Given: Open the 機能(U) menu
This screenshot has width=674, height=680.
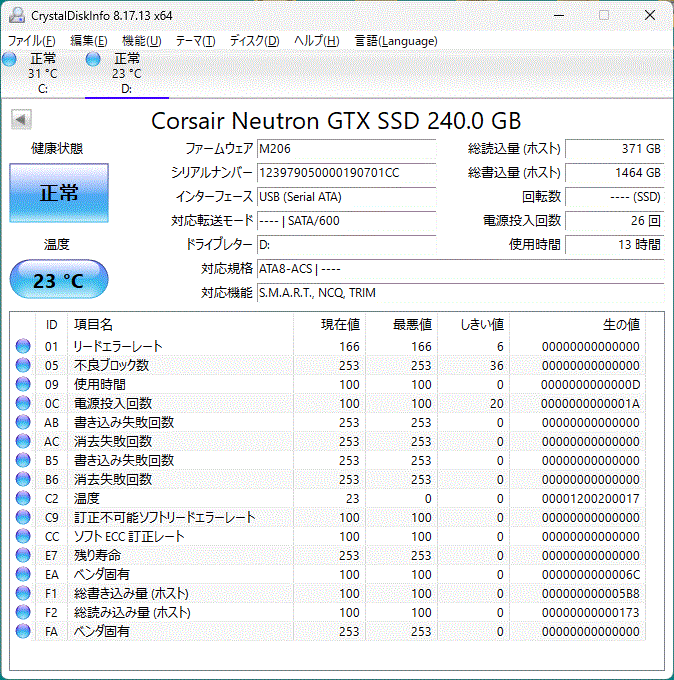Looking at the screenshot, I should click(x=141, y=41).
